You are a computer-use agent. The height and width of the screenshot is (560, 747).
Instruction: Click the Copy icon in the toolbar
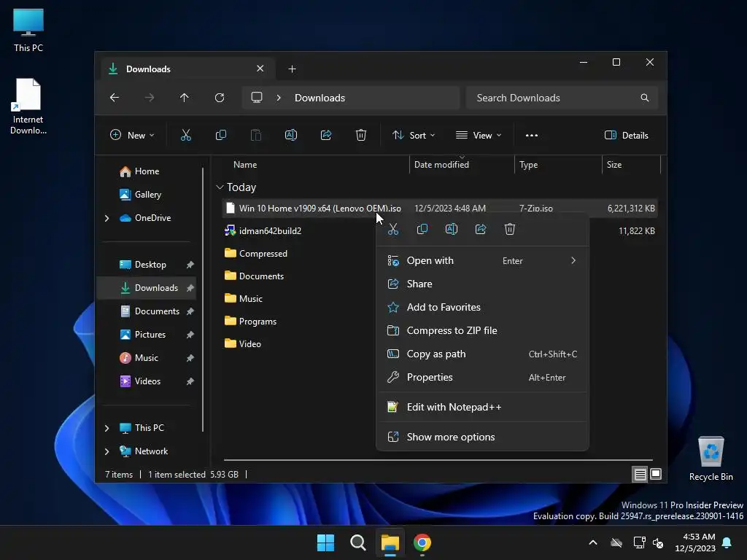point(221,135)
